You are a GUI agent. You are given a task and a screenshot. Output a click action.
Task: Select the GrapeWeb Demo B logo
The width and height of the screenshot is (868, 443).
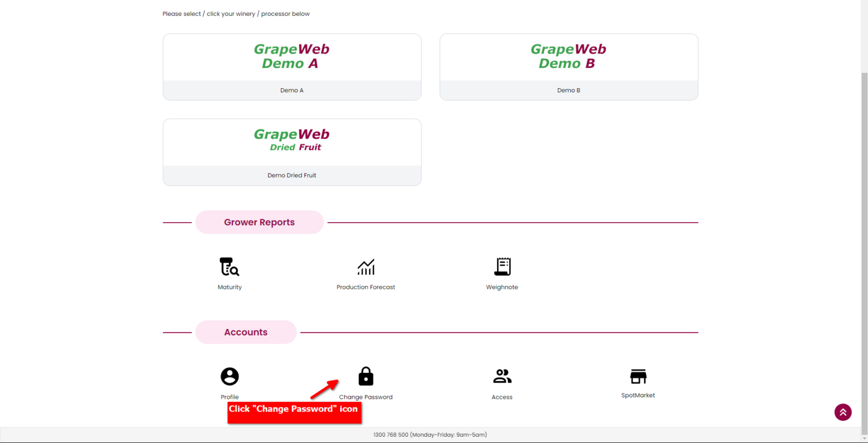pos(568,57)
